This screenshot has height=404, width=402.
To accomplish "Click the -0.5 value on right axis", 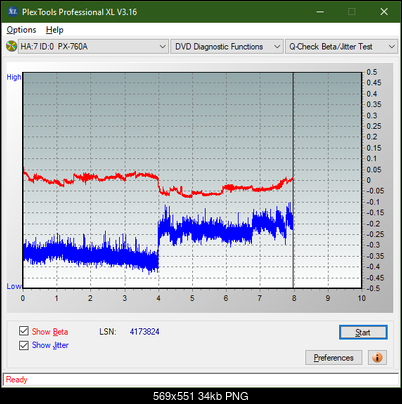I will [373, 288].
